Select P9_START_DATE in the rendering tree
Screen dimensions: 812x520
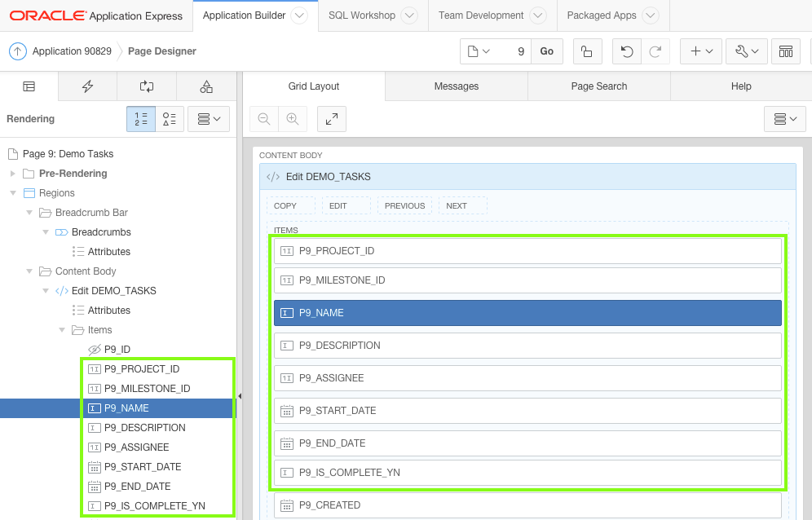click(143, 467)
